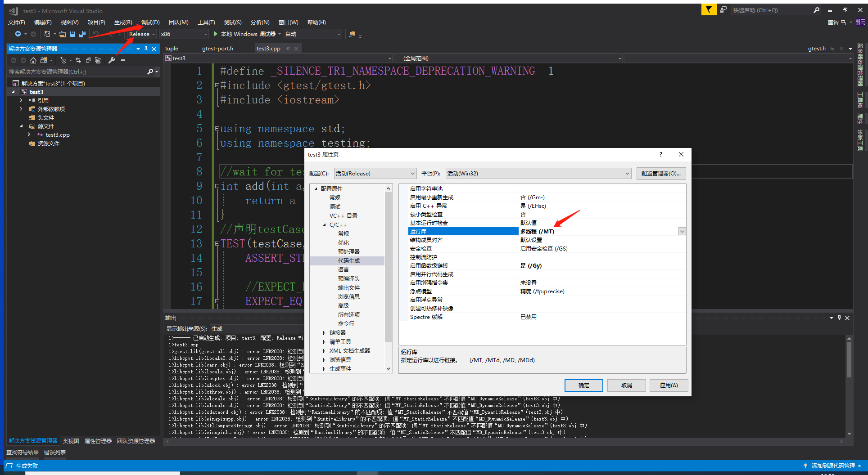
Task: Click the wrench Properties icon in Solution Explorer
Action: point(111,60)
